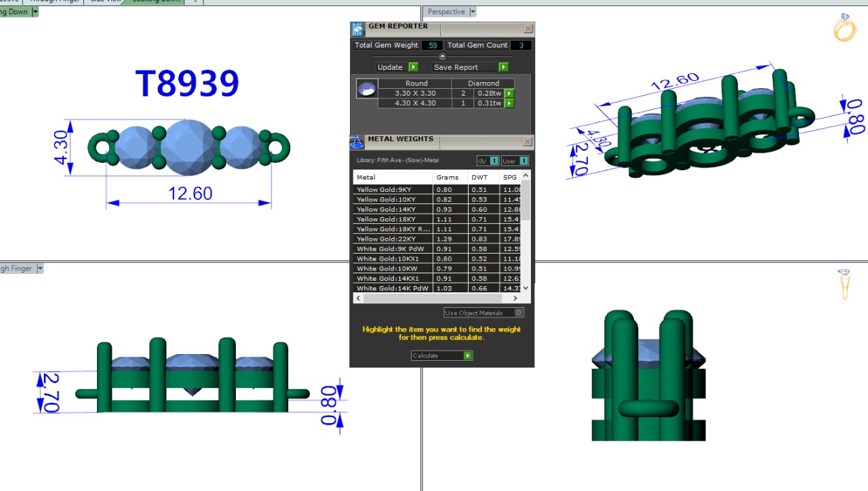Image resolution: width=868 pixels, height=491 pixels.
Task: Click the Calculate button
Action: coord(441,355)
